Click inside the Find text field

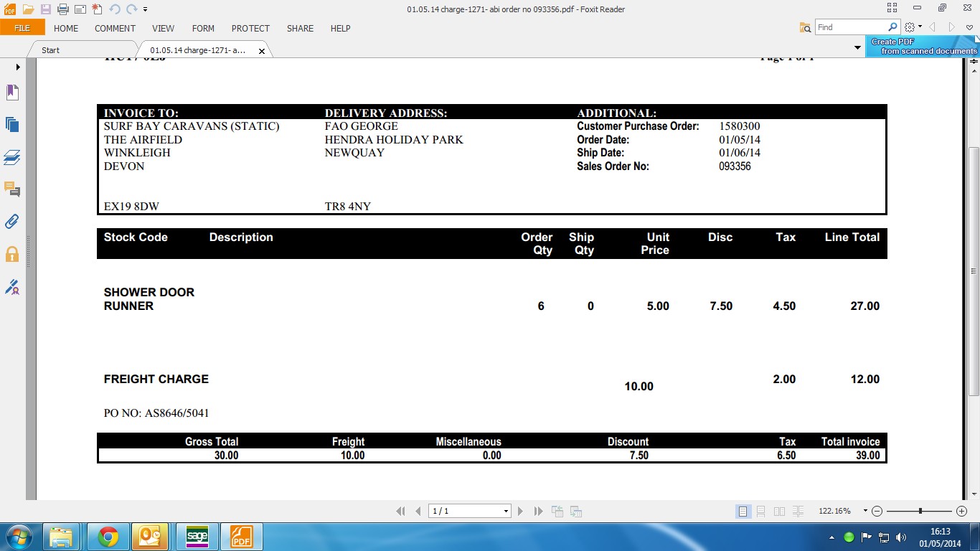(851, 27)
